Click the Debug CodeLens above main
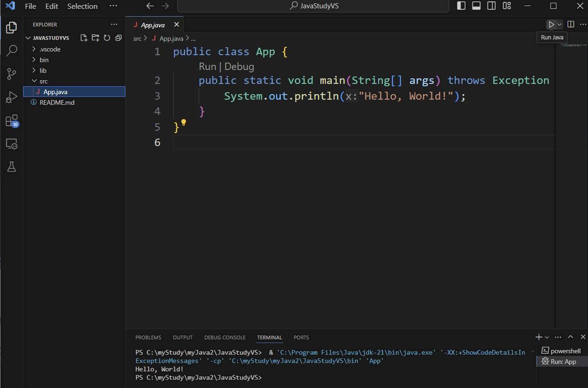Screen dimensions: 588x388 [239, 66]
